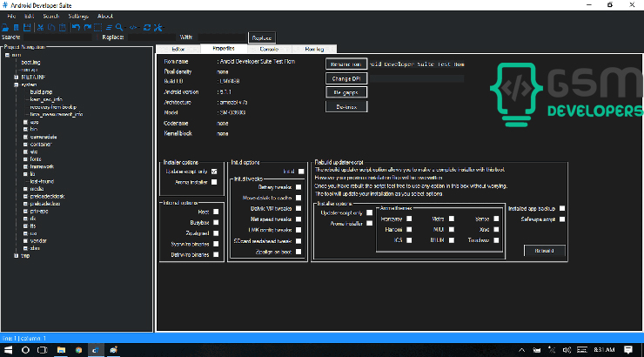Click the redo arrow icon
Viewport: 644px width, 357px height.
(87, 28)
